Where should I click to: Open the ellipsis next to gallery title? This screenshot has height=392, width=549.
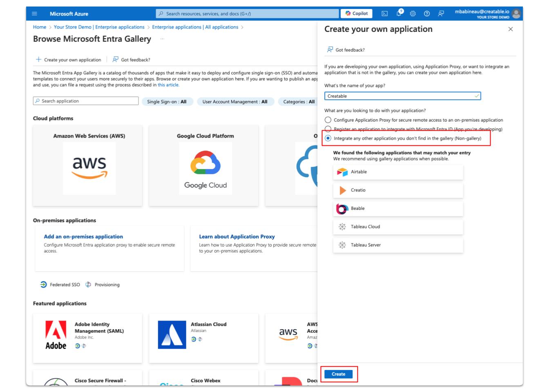(x=163, y=39)
